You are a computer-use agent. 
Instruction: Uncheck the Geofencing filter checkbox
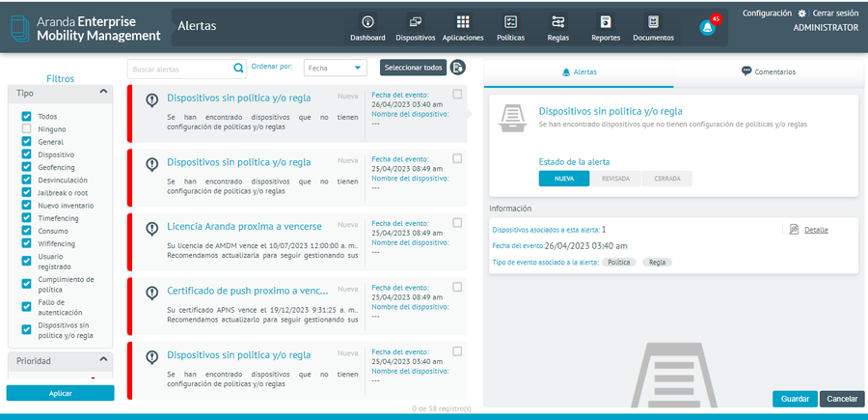[x=27, y=167]
